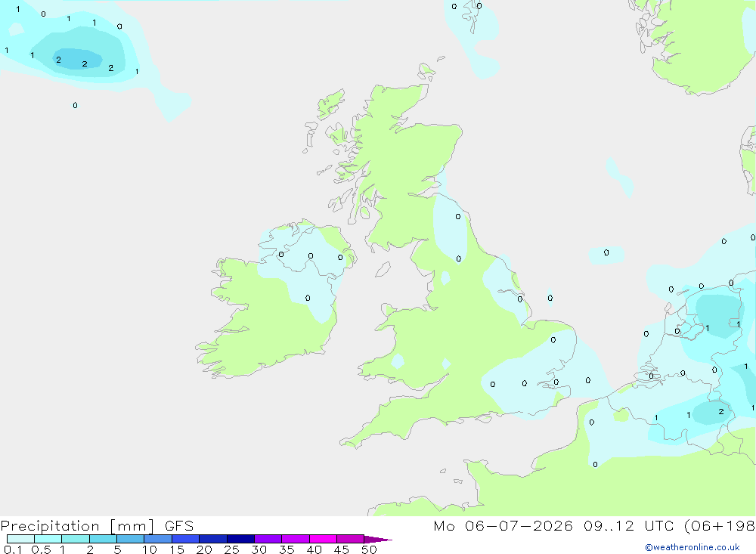Open the weatheronline.co.uk copyright link
This screenshot has height=554, width=756.
click(x=692, y=547)
